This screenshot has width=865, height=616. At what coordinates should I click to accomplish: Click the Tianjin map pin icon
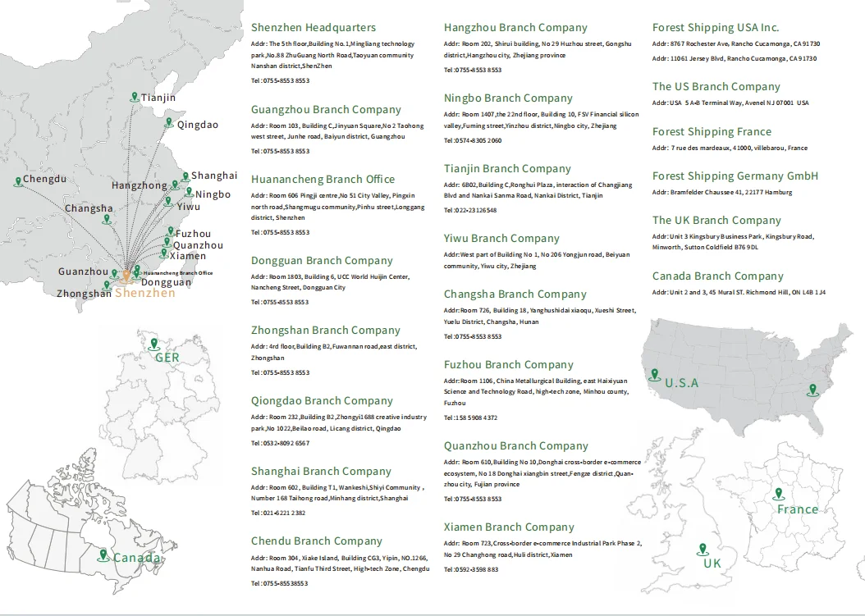pos(134,97)
